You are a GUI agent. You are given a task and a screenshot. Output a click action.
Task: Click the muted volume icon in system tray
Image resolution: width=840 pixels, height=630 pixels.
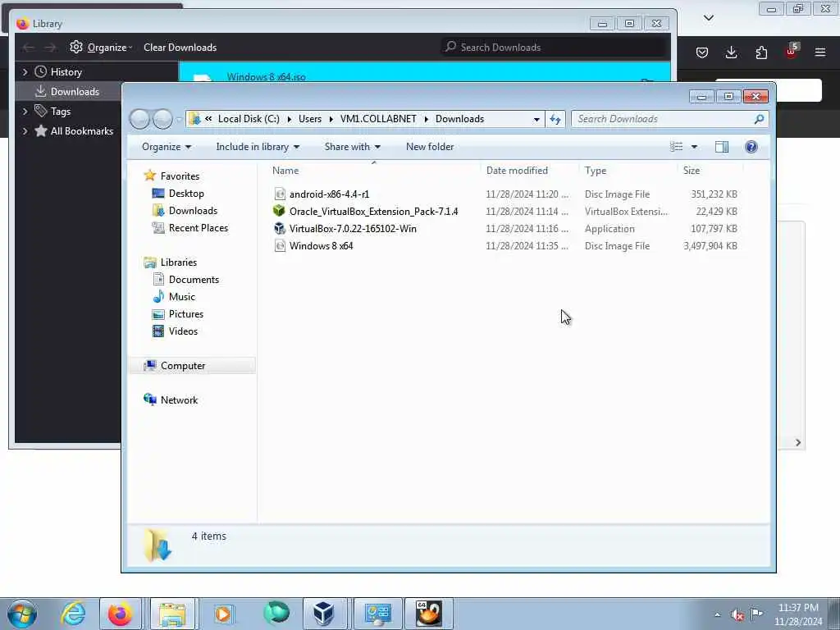point(737,614)
